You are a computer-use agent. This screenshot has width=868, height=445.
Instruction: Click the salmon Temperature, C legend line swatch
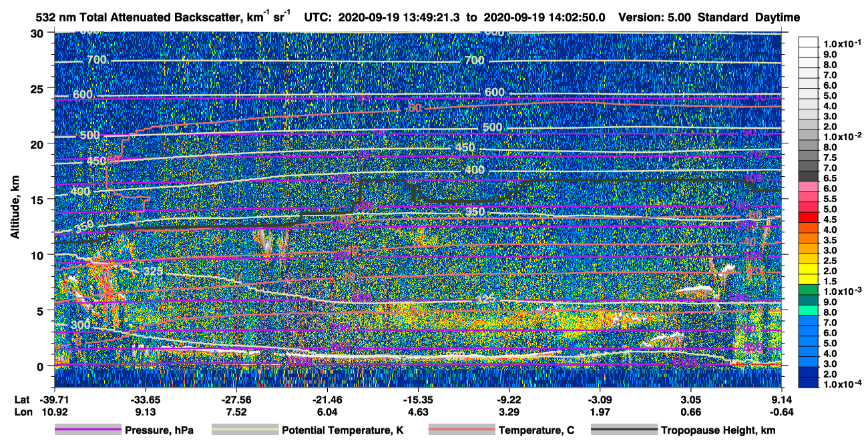pos(461,430)
